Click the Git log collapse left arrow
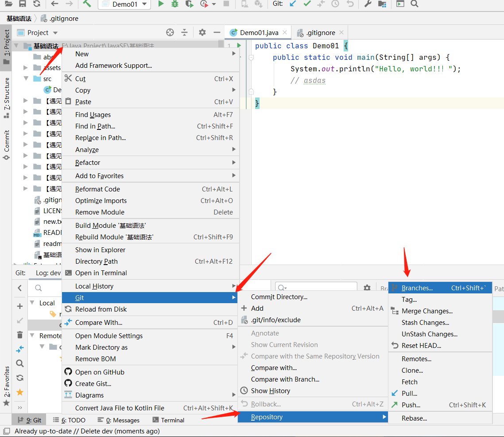The image size is (504, 437). [19, 288]
